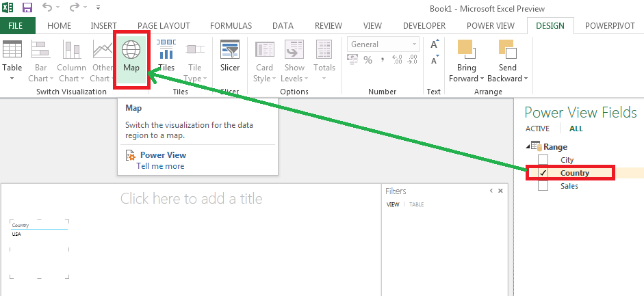Image resolution: width=644 pixels, height=296 pixels.
Task: Show ACTIVE fields in Power View Fields
Action: click(x=537, y=129)
